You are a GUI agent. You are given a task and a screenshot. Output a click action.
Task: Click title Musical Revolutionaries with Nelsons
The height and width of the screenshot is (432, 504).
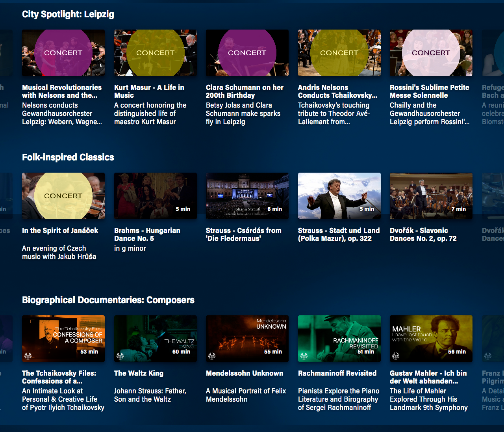(62, 91)
